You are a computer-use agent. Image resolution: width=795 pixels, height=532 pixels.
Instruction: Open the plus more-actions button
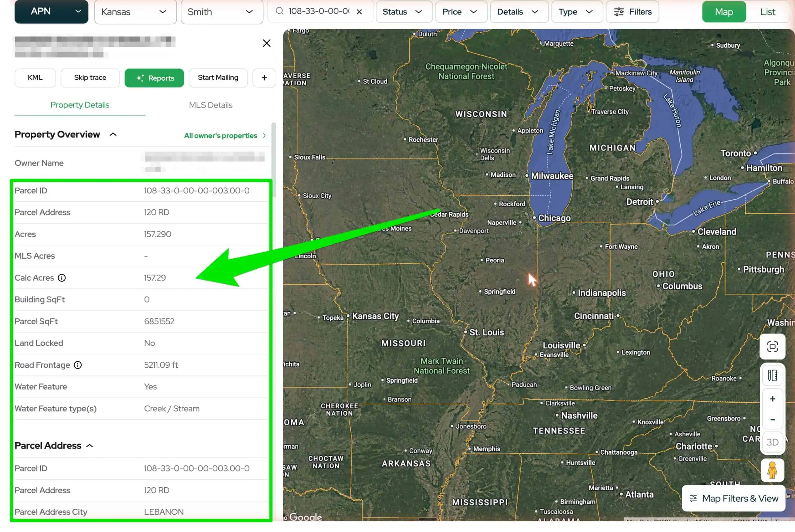[x=264, y=78]
